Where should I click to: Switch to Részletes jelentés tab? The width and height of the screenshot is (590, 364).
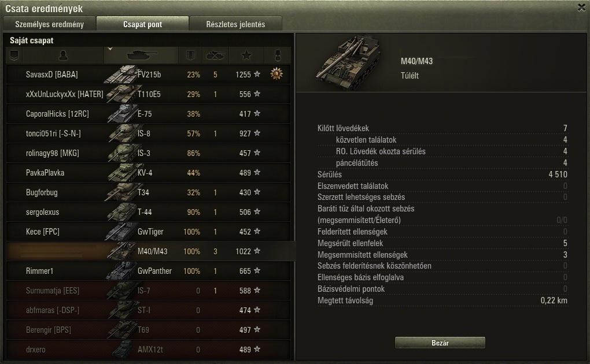[x=235, y=24]
